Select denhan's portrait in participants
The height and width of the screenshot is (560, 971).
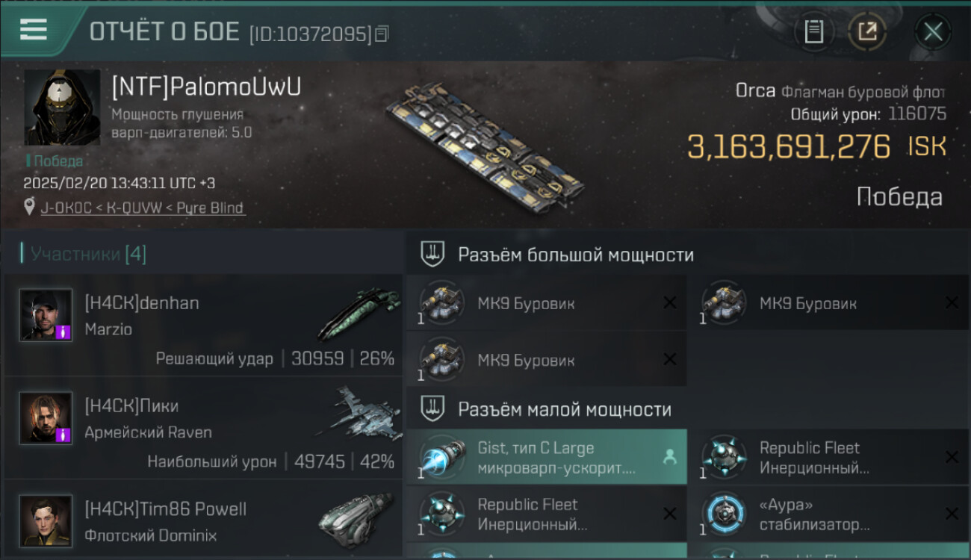(46, 315)
